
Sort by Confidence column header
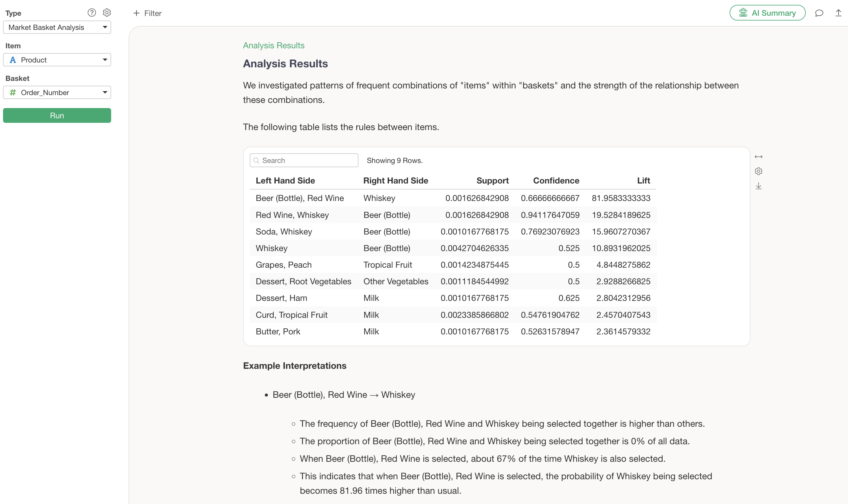click(556, 181)
